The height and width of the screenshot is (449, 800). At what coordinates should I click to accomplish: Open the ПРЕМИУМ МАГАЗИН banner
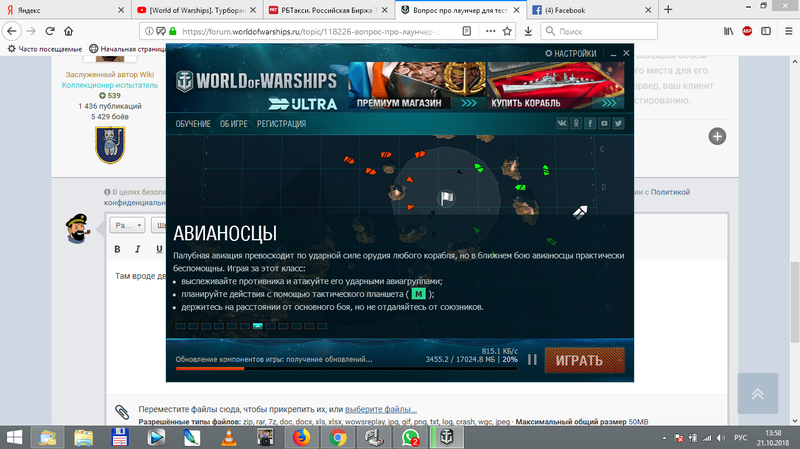coord(417,85)
